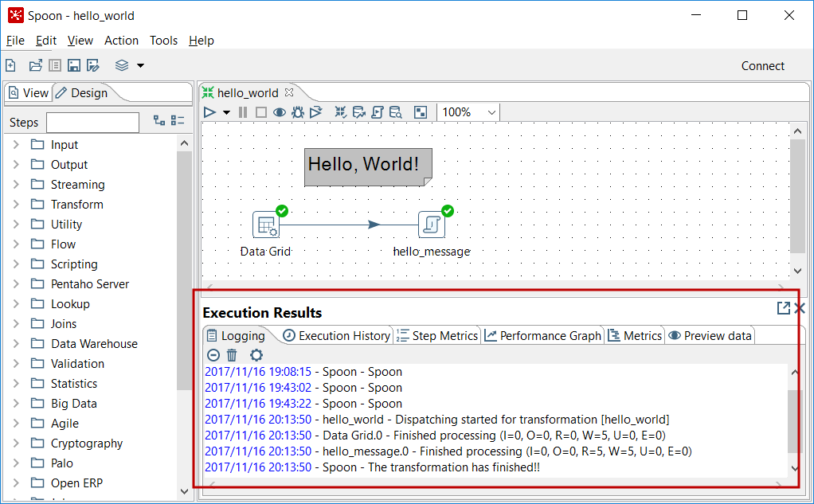814x504 pixels.
Task: Click the perspective layers icon
Action: tap(122, 65)
